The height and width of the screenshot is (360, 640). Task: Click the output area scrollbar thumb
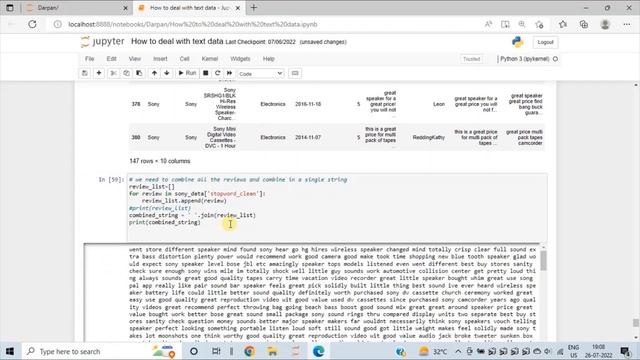coord(543,260)
